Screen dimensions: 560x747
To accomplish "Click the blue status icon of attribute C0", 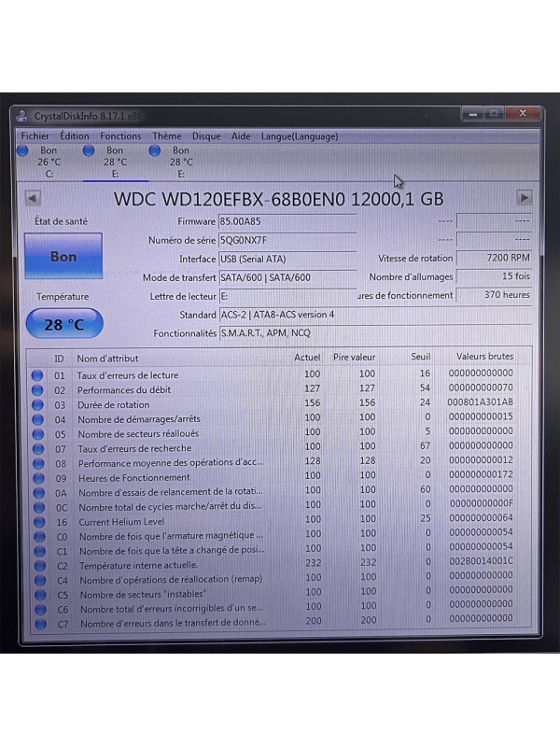I will (39, 537).
